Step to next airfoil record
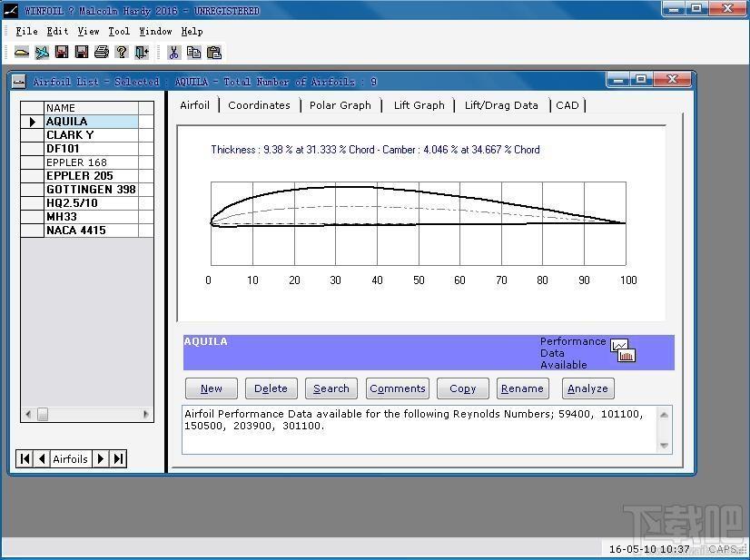The width and height of the screenshot is (750, 560). [101, 458]
